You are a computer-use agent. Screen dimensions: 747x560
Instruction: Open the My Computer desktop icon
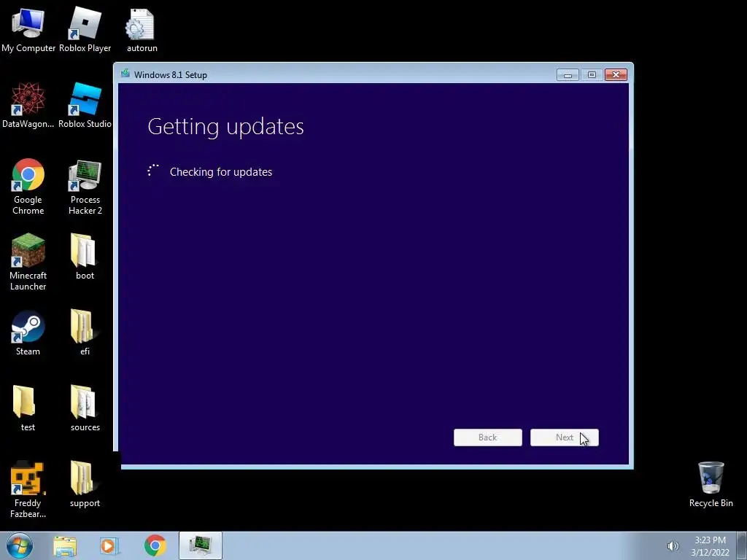tap(28, 29)
